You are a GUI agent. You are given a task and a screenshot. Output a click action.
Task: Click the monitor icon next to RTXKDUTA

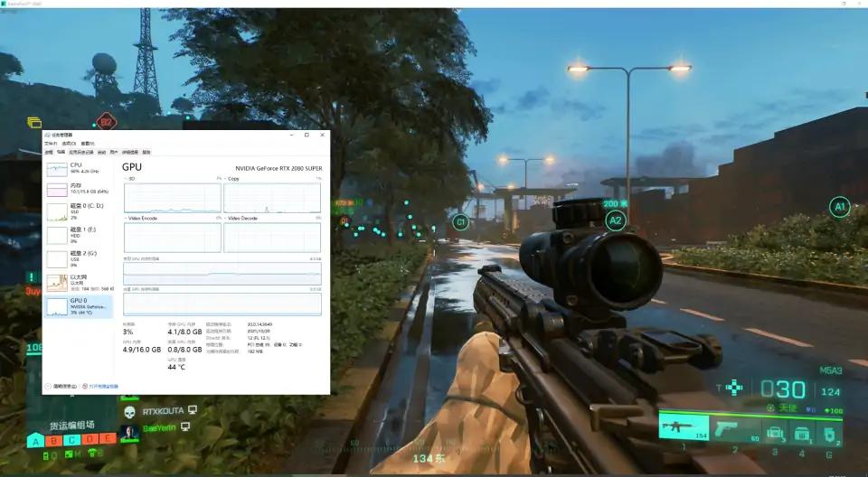pos(193,409)
